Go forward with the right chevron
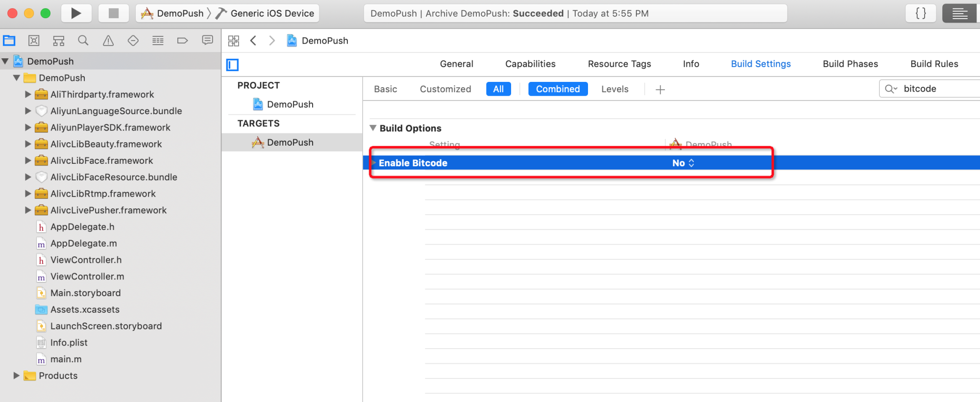 point(272,41)
